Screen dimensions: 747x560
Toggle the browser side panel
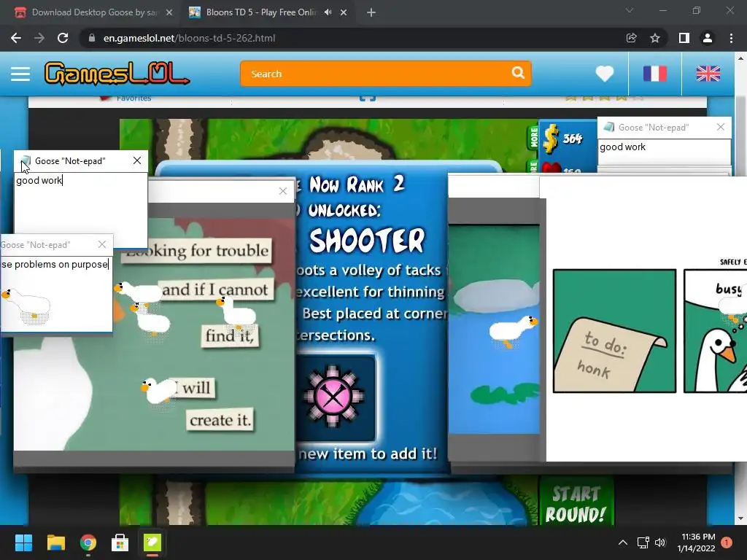click(684, 38)
